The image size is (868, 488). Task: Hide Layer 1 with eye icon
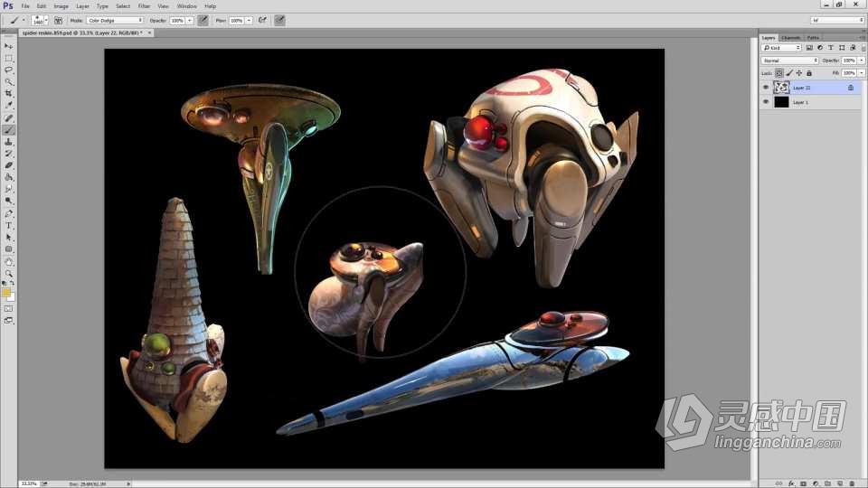766,102
